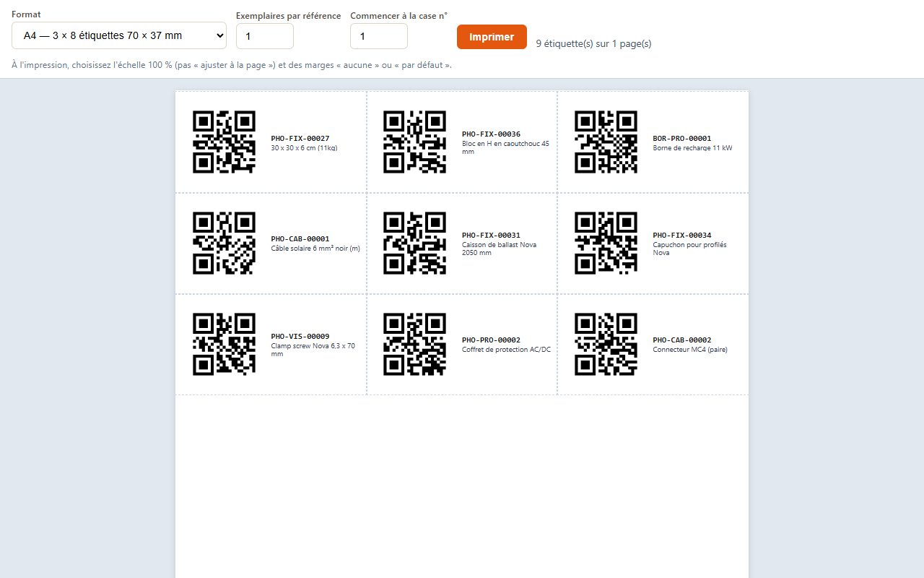Select the QR code for PHO-FIX-00027
This screenshot has width=924, height=578.
(x=224, y=142)
